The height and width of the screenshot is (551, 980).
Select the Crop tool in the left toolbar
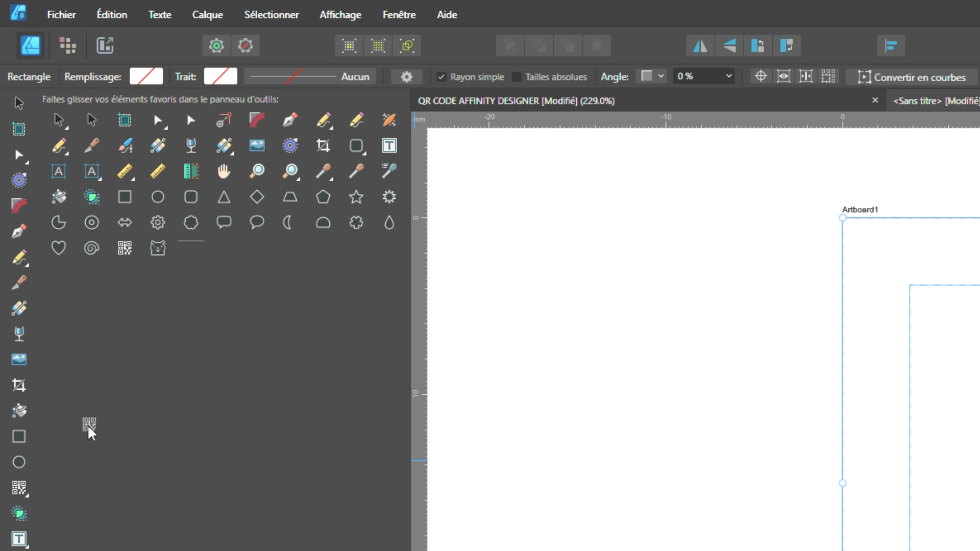19,385
